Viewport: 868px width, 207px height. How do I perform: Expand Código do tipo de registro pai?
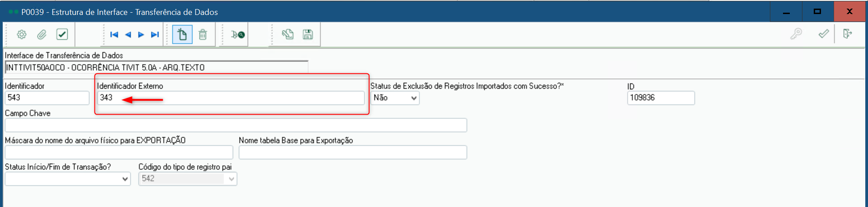[x=188, y=179]
